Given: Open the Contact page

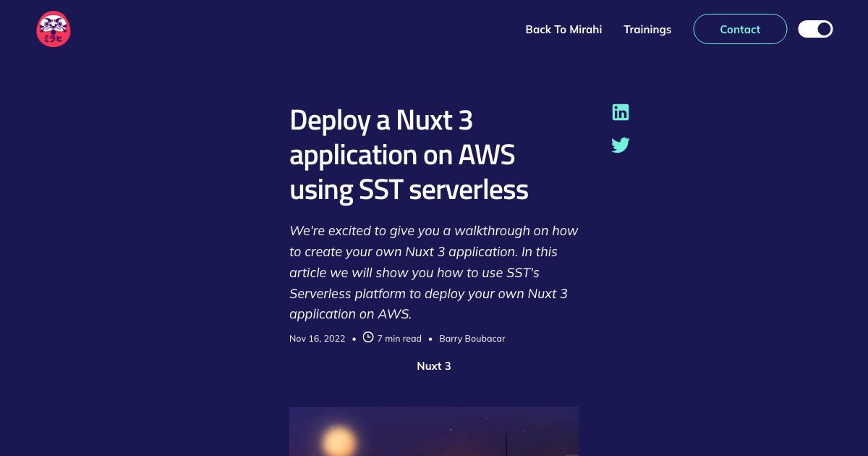Looking at the screenshot, I should click(x=740, y=29).
